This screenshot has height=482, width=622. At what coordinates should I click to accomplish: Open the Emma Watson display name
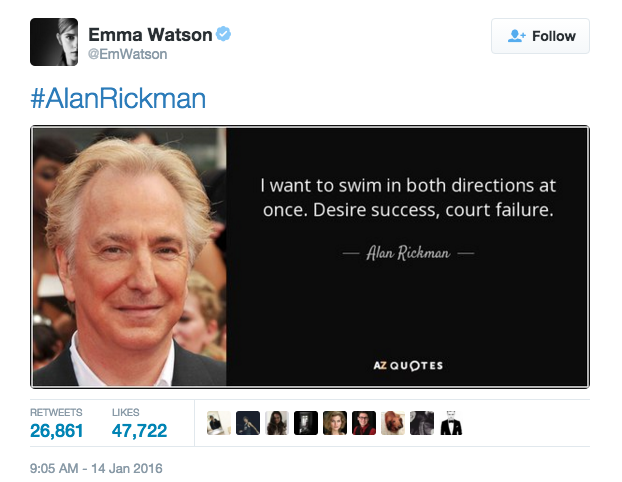[x=150, y=35]
